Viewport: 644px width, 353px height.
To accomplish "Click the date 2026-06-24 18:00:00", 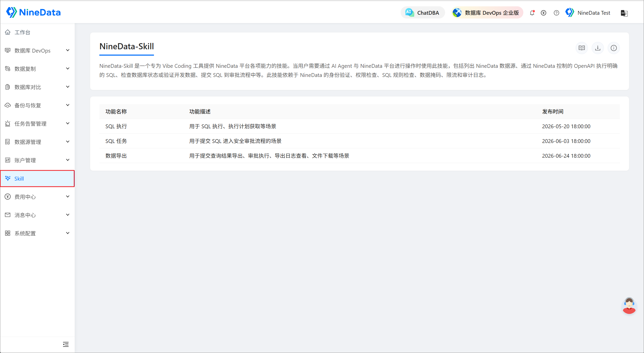I will [566, 156].
